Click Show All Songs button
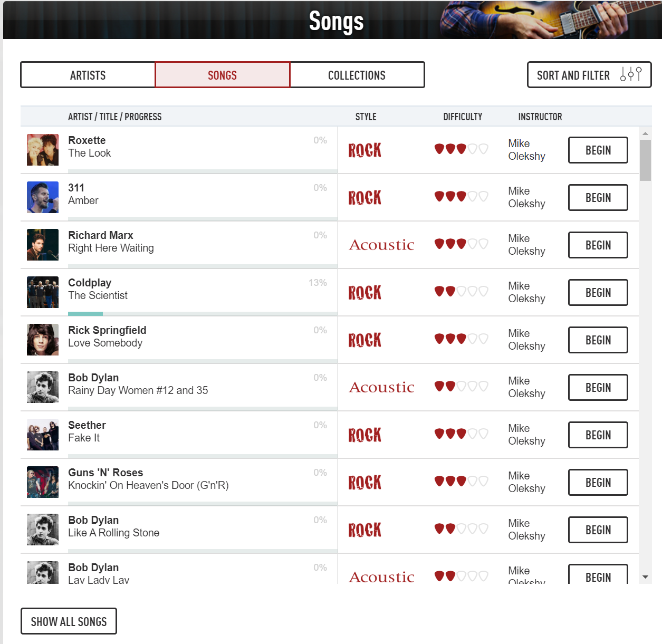This screenshot has height=644, width=662. click(69, 621)
